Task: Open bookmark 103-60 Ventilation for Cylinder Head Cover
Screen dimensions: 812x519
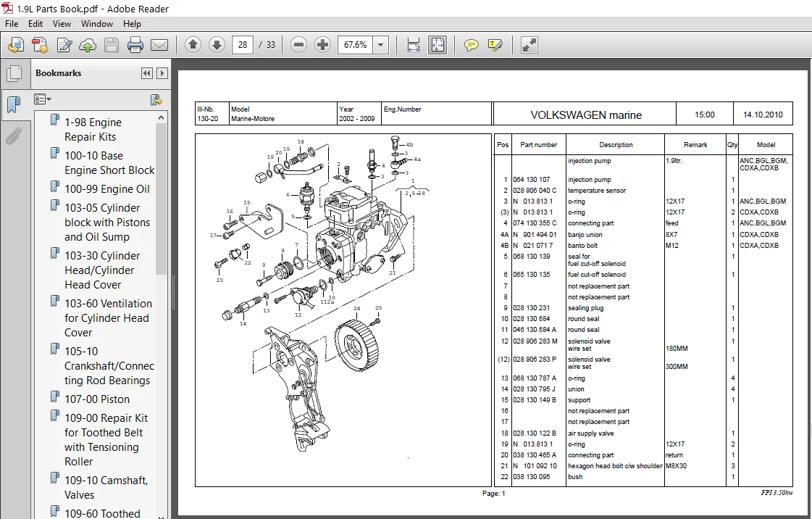Action: [108, 318]
